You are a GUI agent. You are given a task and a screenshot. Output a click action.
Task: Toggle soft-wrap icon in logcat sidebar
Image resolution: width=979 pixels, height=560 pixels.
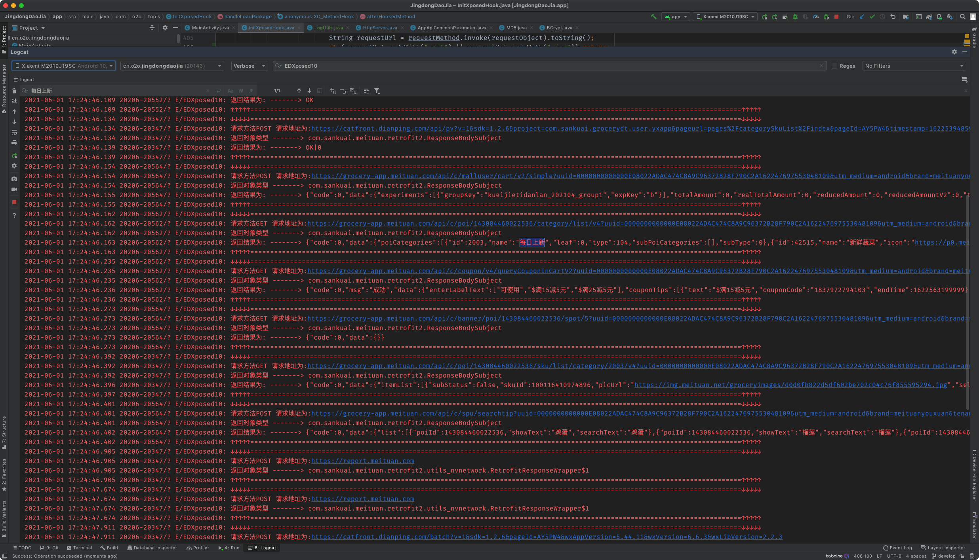14,132
